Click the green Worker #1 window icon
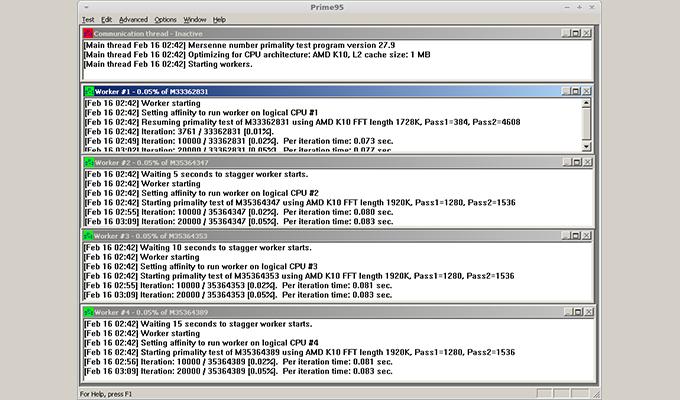Screen dimensions: 680x400 click(89, 91)
